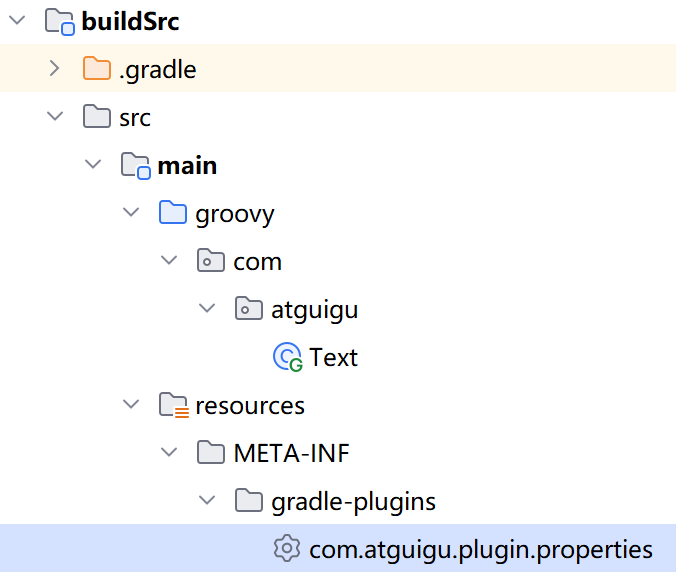This screenshot has width=676, height=582.
Task: Select the Text class file
Action: [333, 357]
